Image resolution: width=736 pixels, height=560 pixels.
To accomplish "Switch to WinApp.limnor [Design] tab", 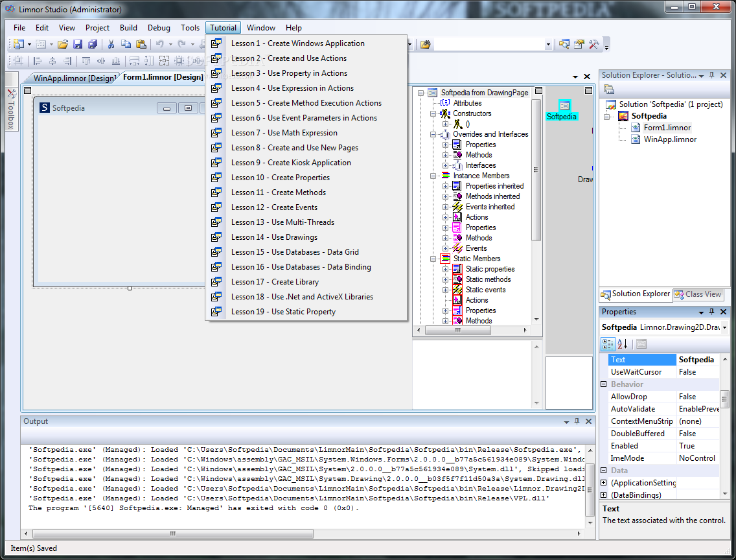I will [x=74, y=78].
